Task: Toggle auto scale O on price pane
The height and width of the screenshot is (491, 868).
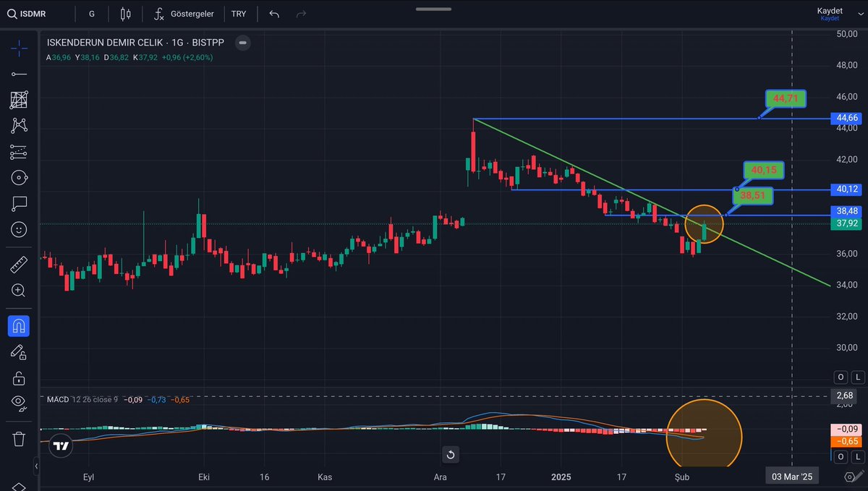Action: (x=841, y=377)
